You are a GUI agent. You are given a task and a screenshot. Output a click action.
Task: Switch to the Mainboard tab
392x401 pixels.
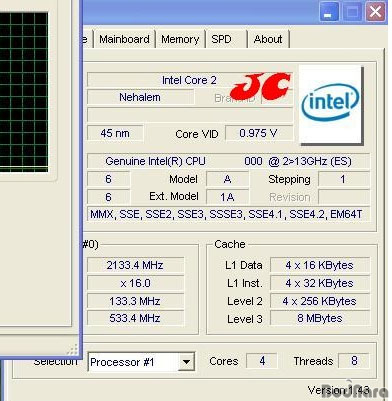tap(124, 39)
